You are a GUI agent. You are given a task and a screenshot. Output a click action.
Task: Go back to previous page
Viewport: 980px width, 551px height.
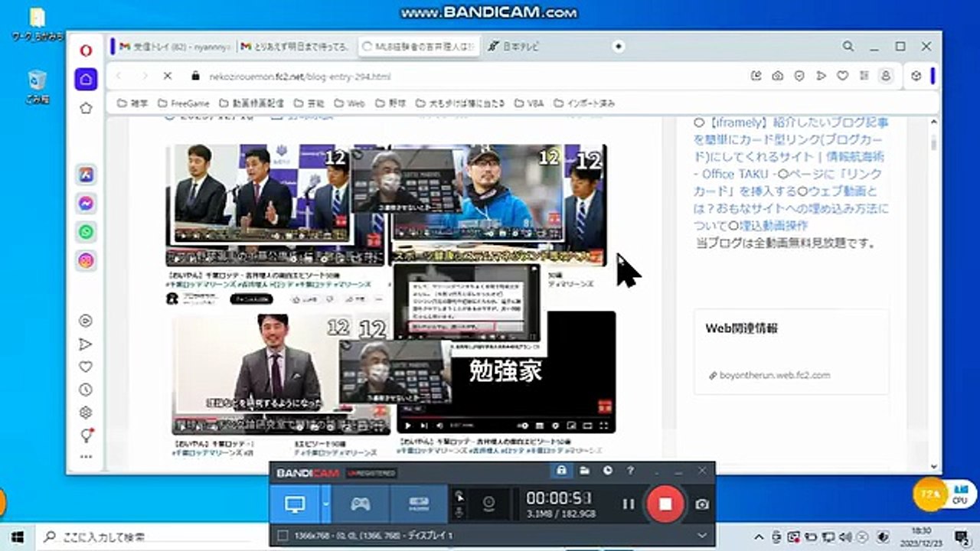[119, 76]
